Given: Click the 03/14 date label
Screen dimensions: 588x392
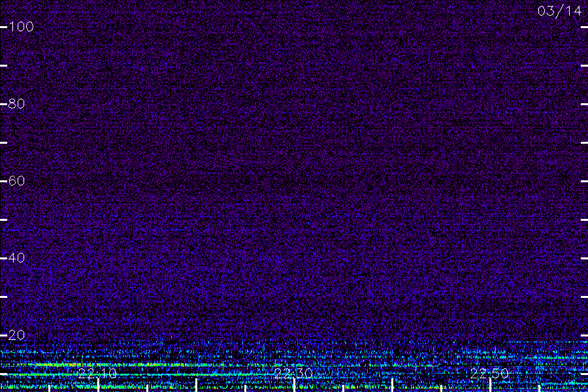Looking at the screenshot, I should [559, 11].
